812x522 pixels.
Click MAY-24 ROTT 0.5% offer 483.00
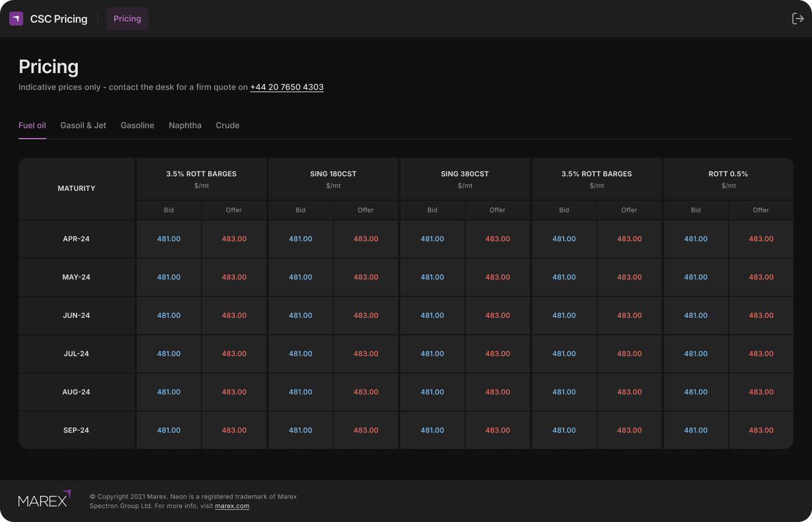pyautogui.click(x=761, y=277)
